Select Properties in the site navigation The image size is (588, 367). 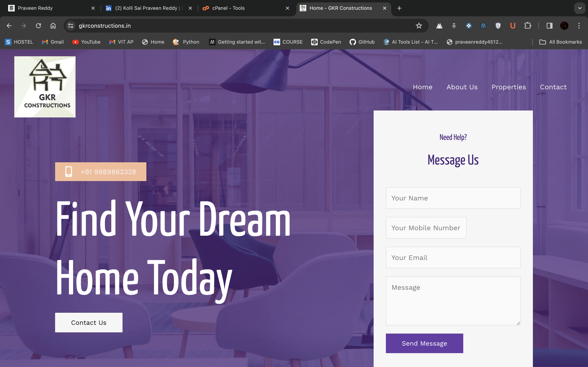coord(509,87)
